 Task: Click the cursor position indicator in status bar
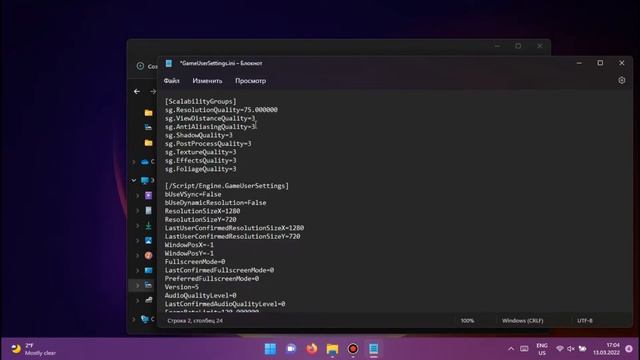195,321
